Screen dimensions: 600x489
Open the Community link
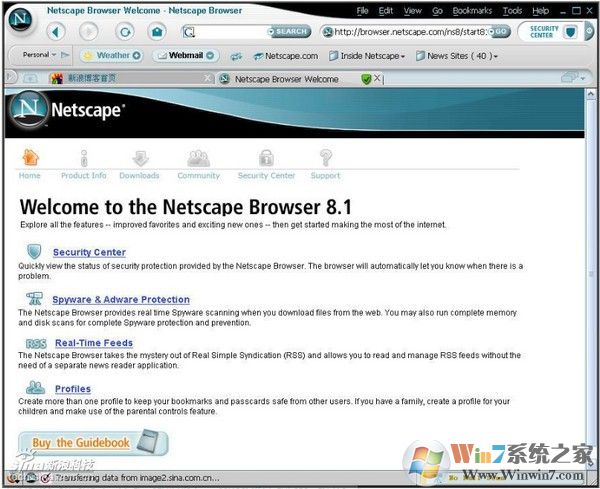pyautogui.click(x=199, y=176)
